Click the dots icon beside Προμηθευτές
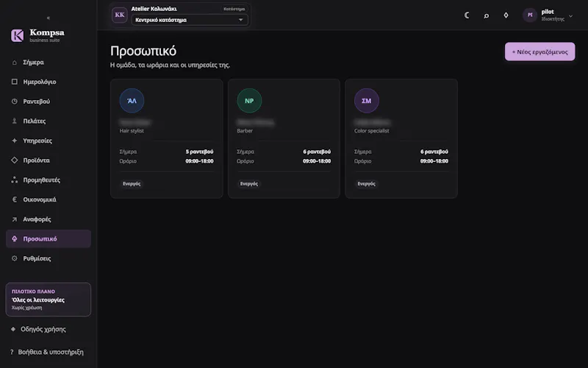The image size is (588, 368). click(14, 180)
